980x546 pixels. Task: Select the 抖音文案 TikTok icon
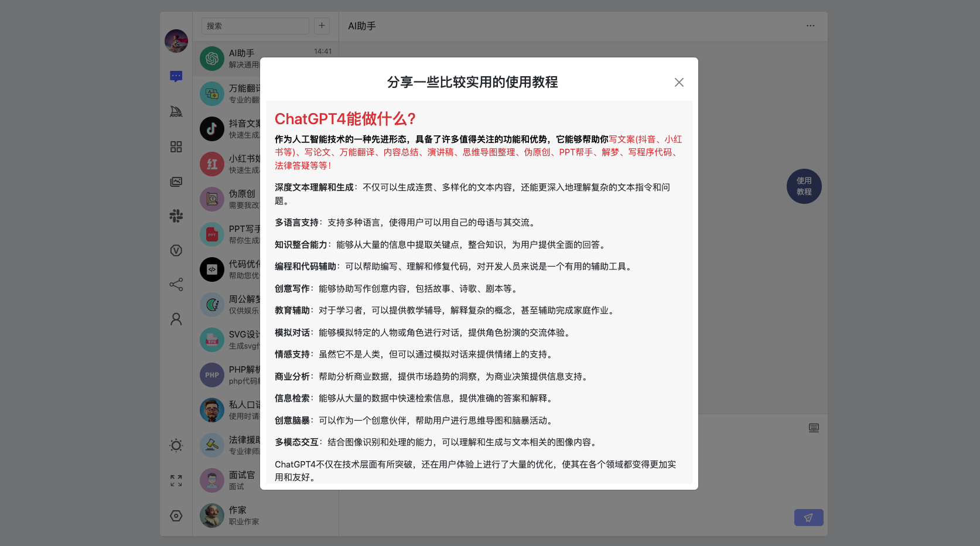point(212,129)
